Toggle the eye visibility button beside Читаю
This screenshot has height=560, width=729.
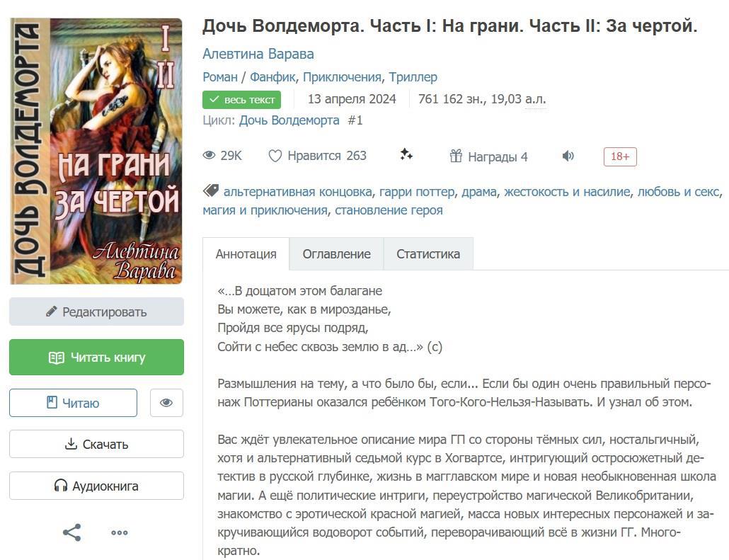(166, 403)
